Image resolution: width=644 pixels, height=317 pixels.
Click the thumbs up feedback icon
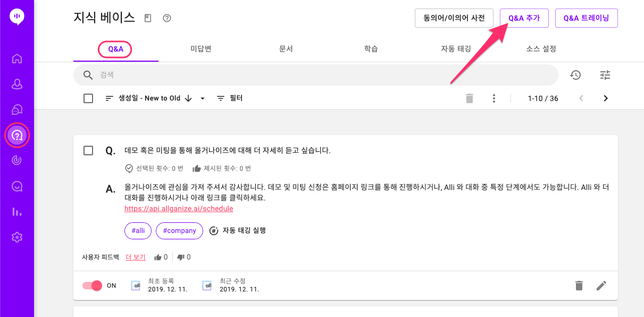coord(158,257)
